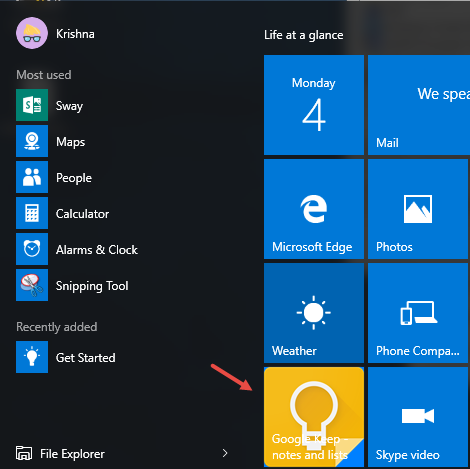The width and height of the screenshot is (470, 469).
Task: Open the Sway app icon
Action: tap(32, 105)
